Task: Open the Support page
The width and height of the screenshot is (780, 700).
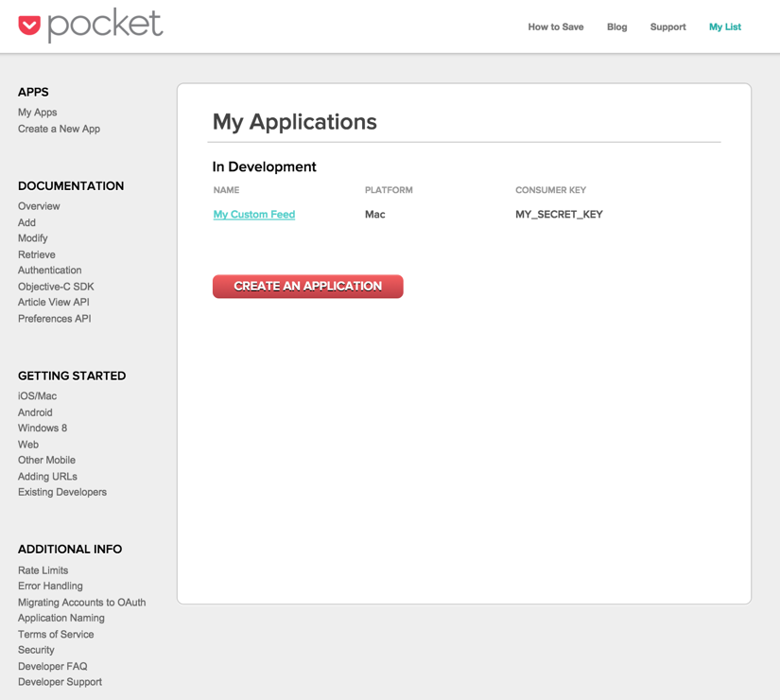Action: pyautogui.click(x=667, y=26)
